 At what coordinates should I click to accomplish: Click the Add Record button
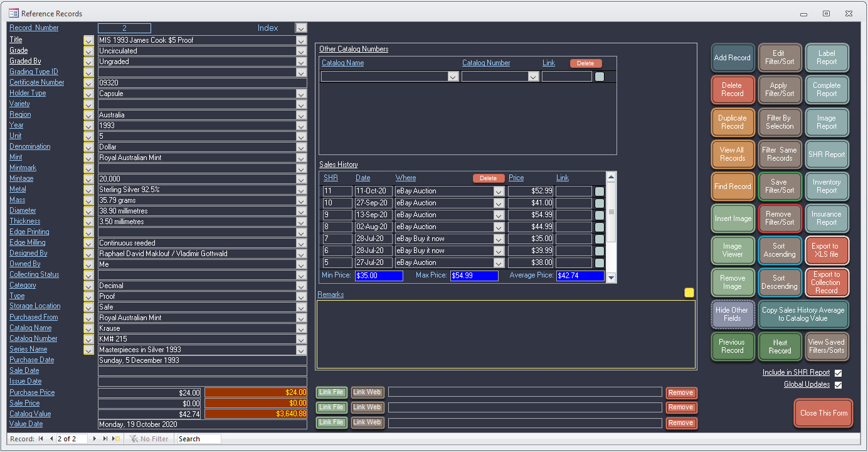click(x=732, y=58)
